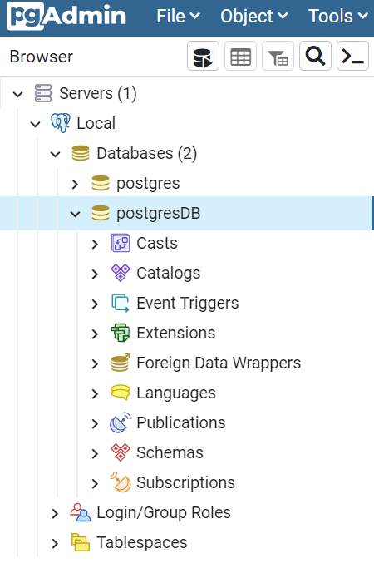Click the postgresDB database icon
The width and height of the screenshot is (374, 588).
[x=101, y=213]
